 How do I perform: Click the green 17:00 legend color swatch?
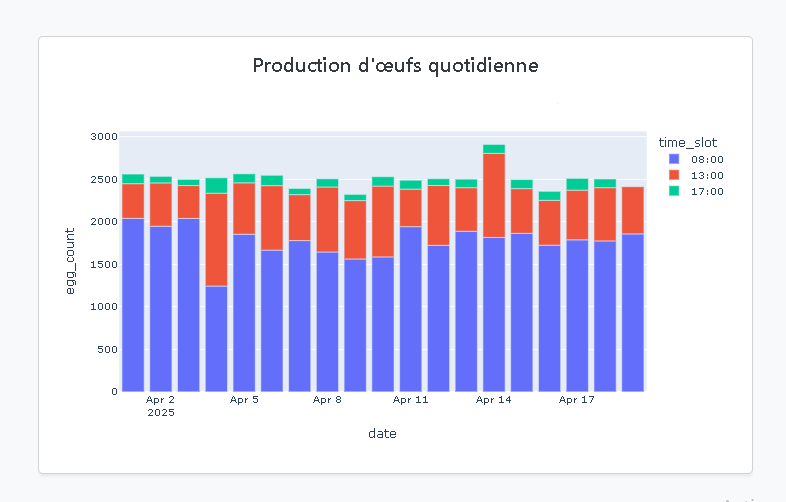pos(673,191)
